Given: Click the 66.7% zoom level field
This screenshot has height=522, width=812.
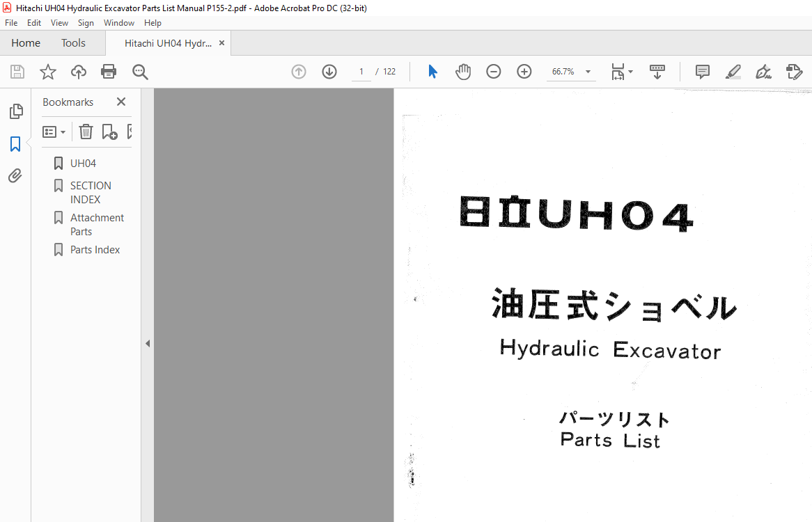Looking at the screenshot, I should click(563, 72).
